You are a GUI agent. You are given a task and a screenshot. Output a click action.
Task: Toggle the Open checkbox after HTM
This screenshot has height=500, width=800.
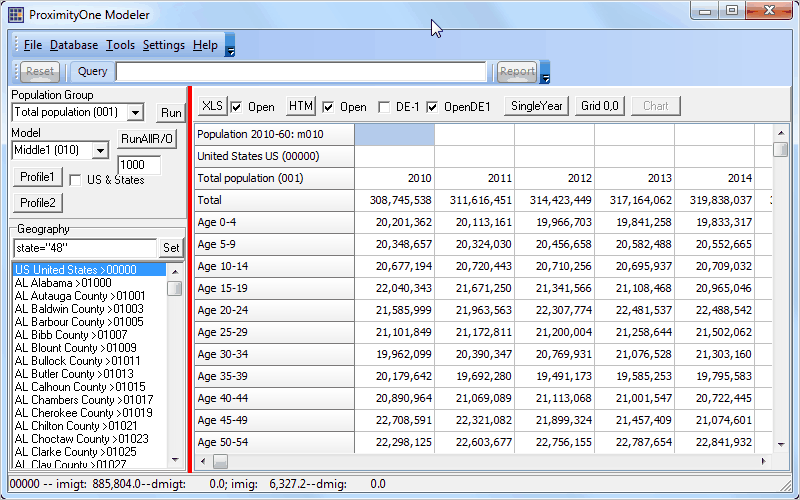click(x=328, y=107)
